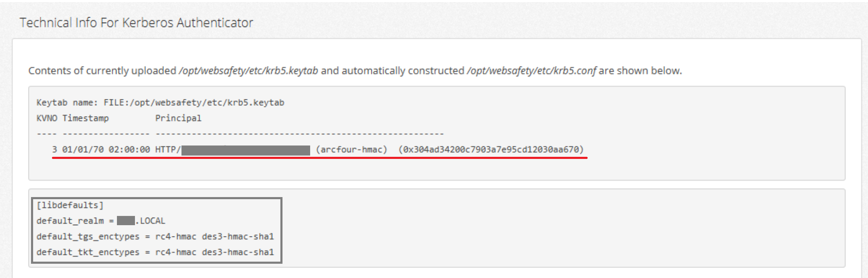Image resolution: width=868 pixels, height=278 pixels.
Task: Click the KVNO column header
Action: point(47,118)
